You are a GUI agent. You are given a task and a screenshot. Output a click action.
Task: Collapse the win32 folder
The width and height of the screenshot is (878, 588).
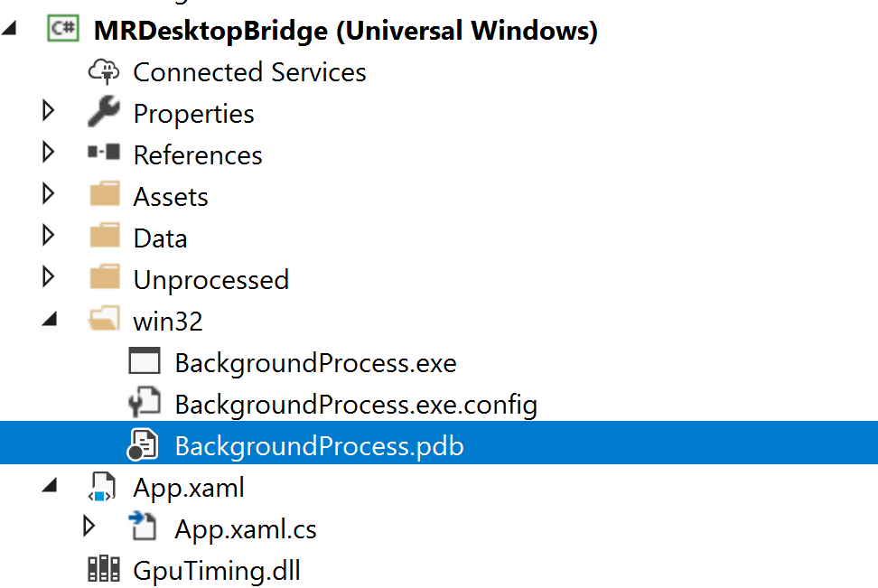49,321
